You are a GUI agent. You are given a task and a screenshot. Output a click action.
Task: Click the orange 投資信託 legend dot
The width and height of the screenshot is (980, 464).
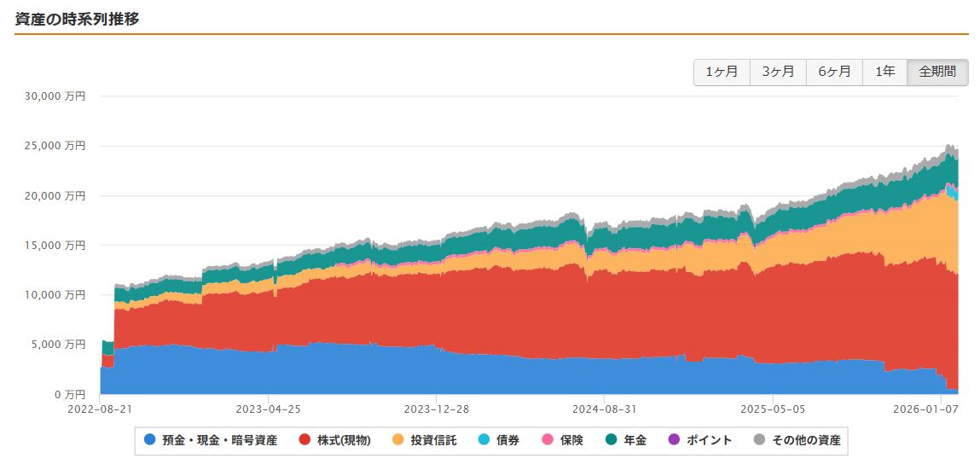[x=398, y=440]
